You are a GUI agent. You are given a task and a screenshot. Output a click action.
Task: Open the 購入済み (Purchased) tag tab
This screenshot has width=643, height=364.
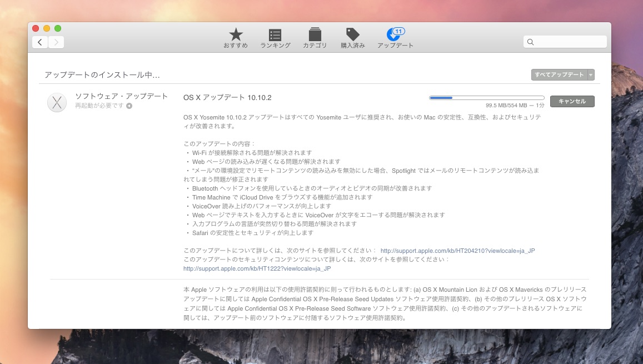tap(353, 38)
